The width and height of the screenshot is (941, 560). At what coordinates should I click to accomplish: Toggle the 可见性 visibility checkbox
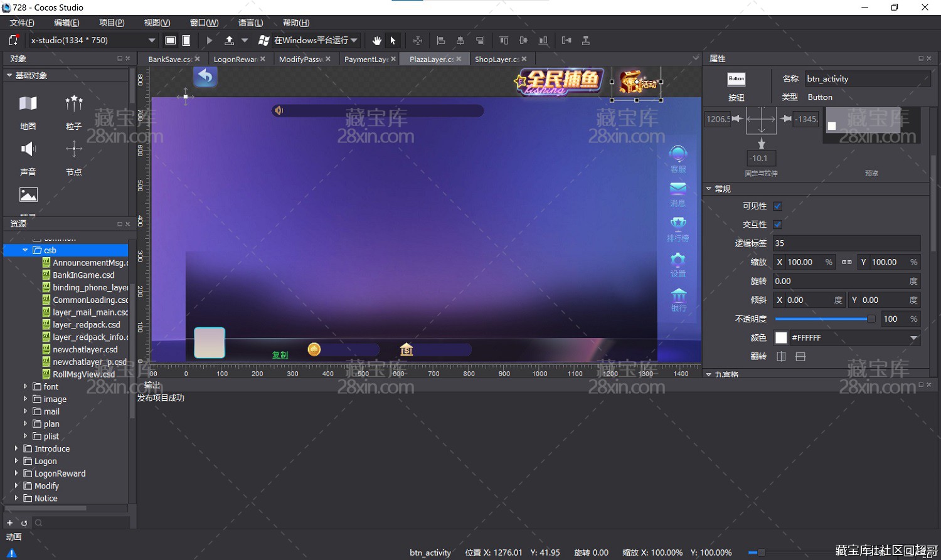[x=778, y=206]
